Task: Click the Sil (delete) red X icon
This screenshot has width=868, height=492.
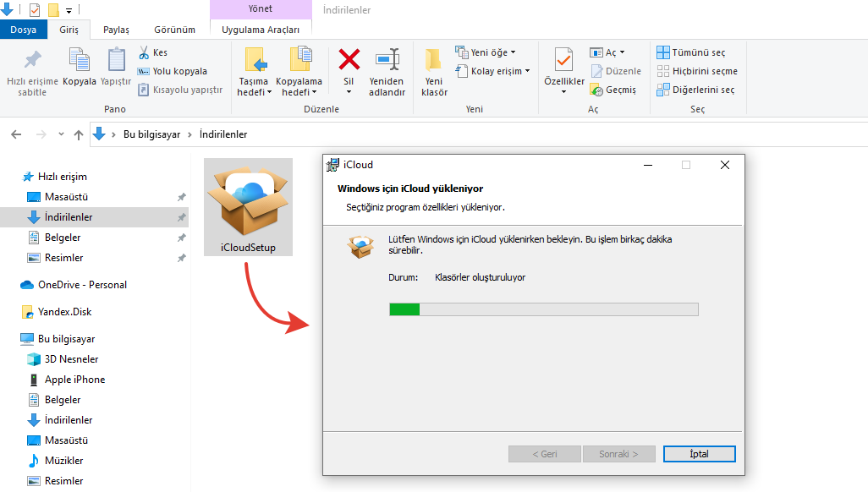Action: [349, 60]
